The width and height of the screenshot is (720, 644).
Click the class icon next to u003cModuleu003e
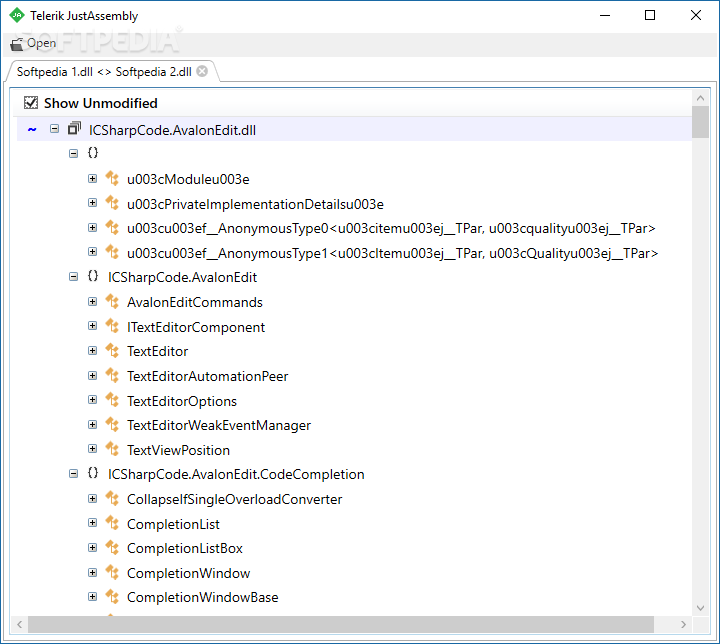click(112, 178)
